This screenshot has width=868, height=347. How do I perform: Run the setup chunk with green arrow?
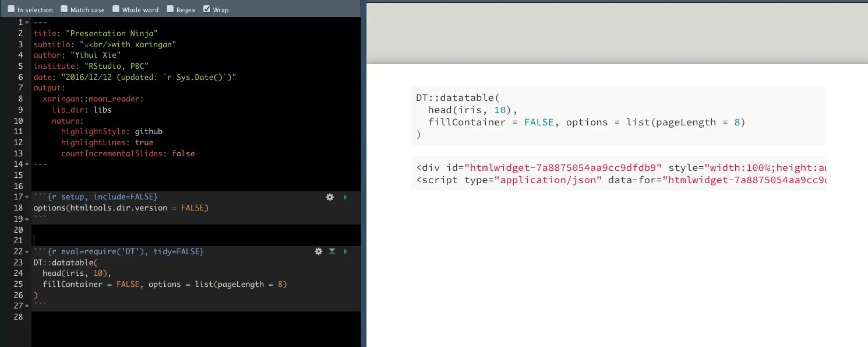345,197
